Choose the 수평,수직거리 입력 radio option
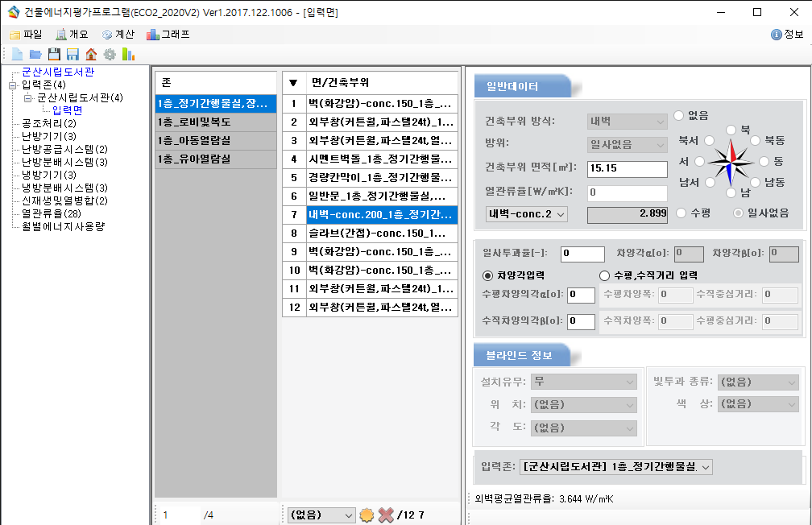The width and height of the screenshot is (812, 525). (x=604, y=275)
